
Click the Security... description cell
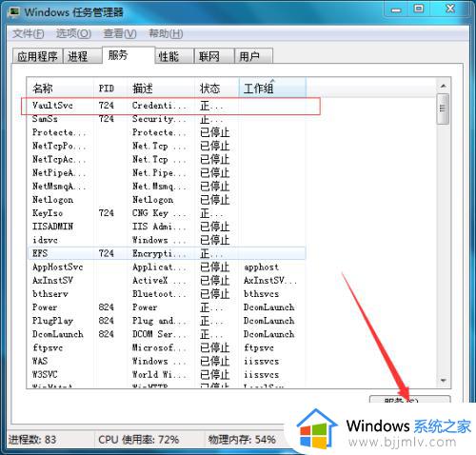coord(159,119)
